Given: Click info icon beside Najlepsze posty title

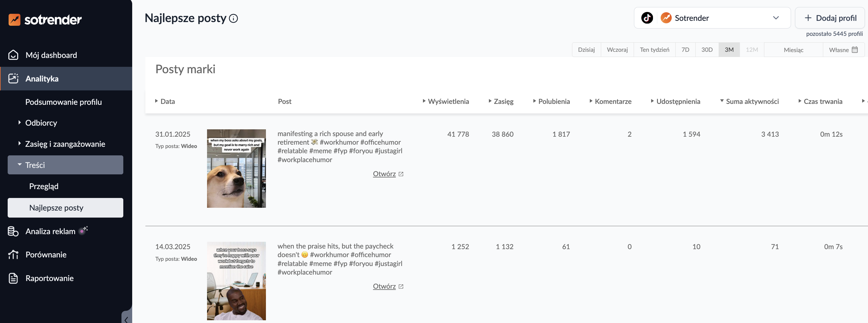Looking at the screenshot, I should click(233, 18).
